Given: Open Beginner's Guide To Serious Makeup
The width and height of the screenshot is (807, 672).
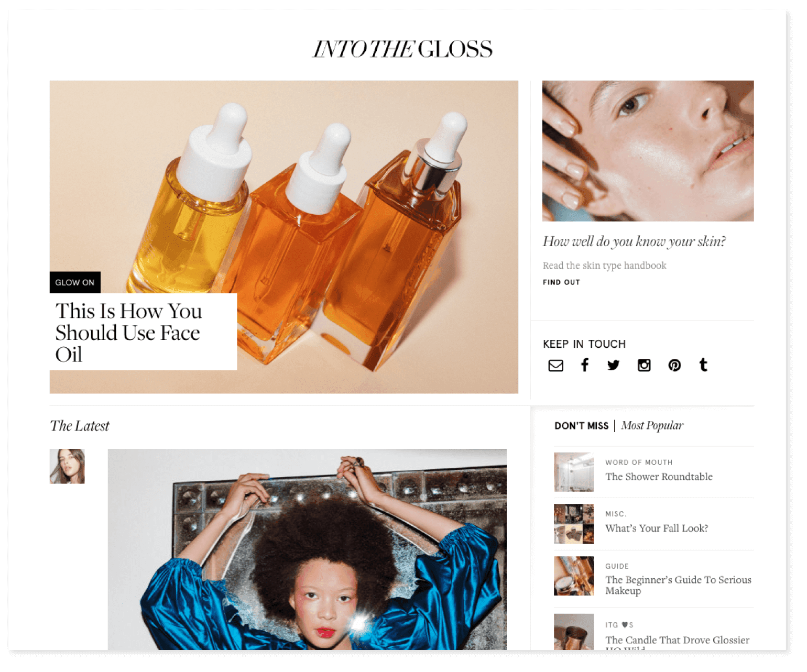Looking at the screenshot, I should 678,585.
